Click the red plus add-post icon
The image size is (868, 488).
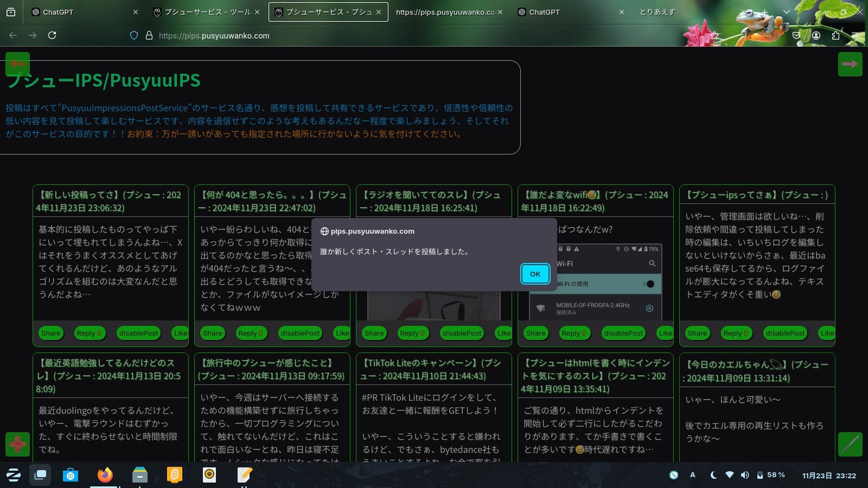[17, 444]
